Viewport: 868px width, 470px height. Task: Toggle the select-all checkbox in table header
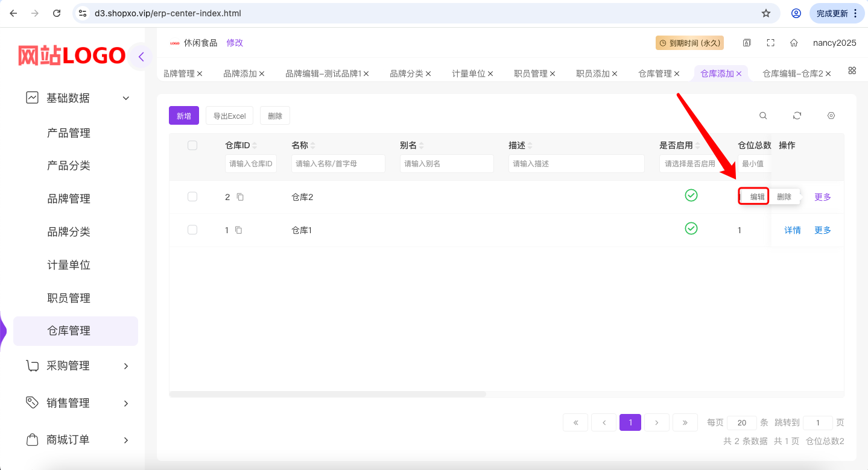pos(192,145)
